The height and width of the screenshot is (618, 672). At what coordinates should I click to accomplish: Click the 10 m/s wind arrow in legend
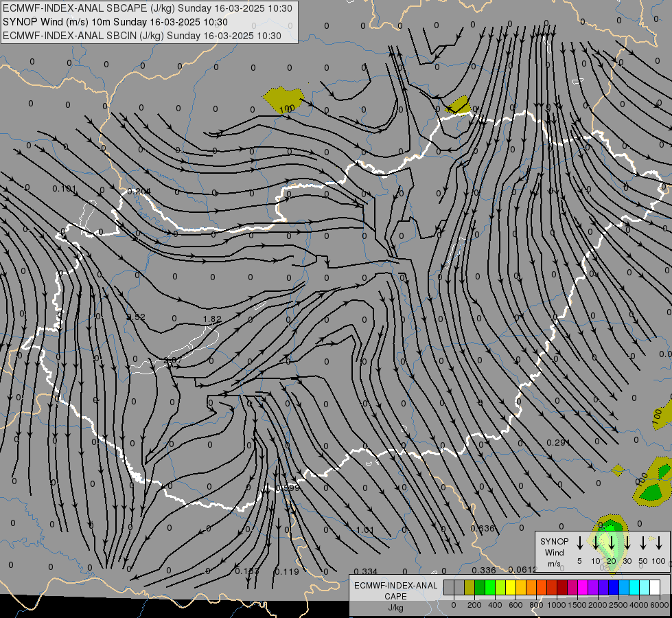point(596,543)
